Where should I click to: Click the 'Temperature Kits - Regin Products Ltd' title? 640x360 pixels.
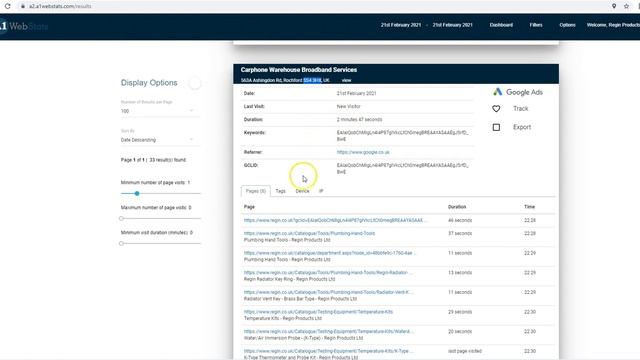coord(282,318)
